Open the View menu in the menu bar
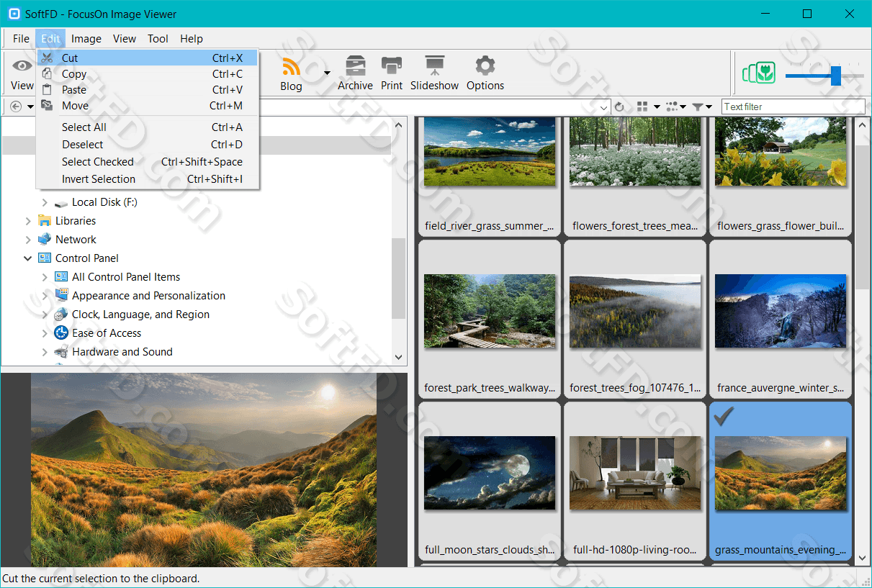 (125, 39)
